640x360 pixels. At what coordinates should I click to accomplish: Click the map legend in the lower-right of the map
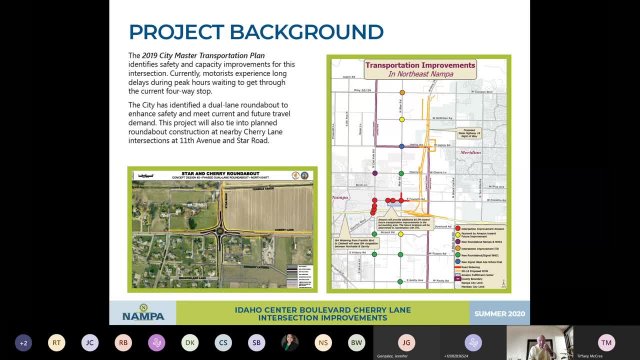click(x=480, y=257)
